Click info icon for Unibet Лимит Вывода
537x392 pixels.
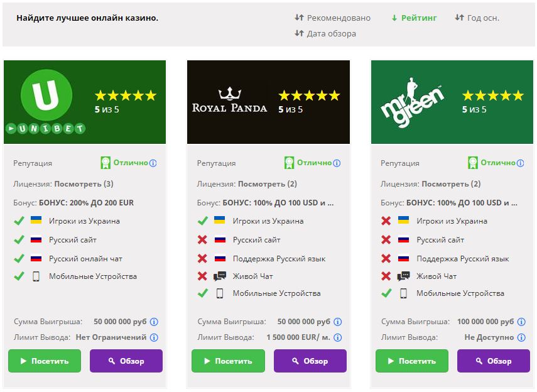(x=154, y=337)
